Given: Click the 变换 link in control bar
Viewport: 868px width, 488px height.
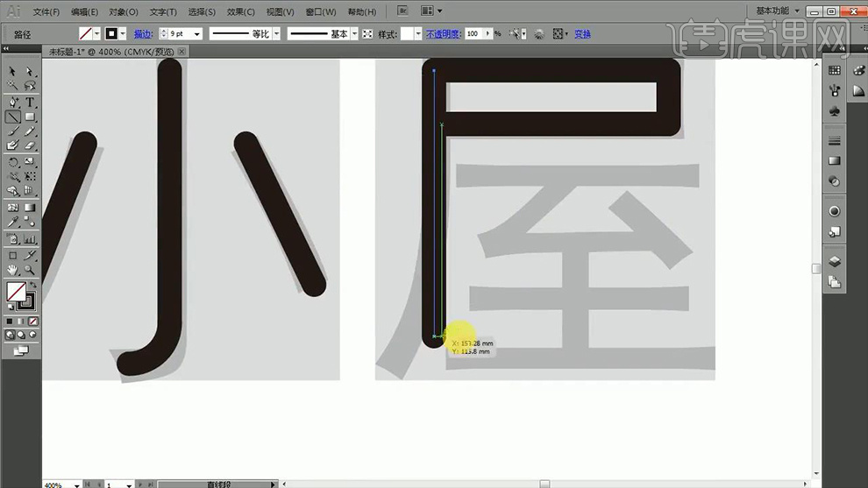Looking at the screenshot, I should tap(582, 33).
